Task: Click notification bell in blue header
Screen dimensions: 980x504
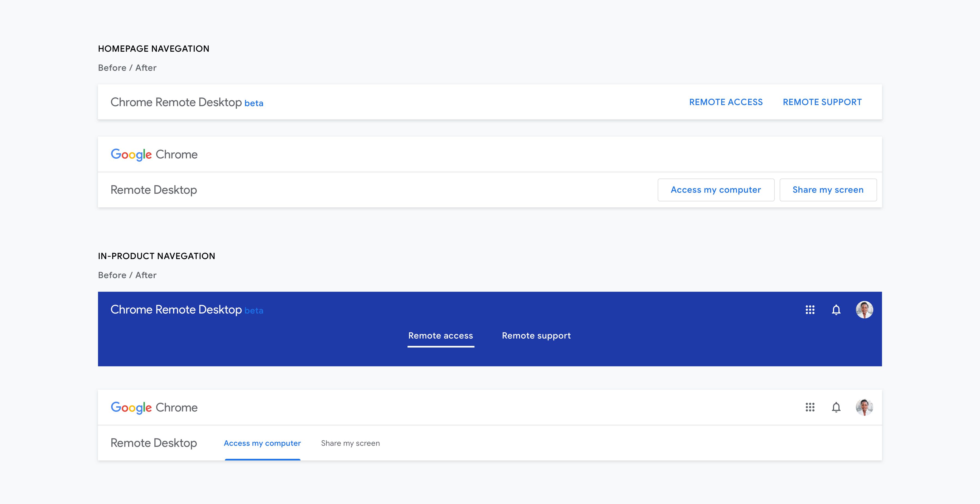Action: pos(836,310)
